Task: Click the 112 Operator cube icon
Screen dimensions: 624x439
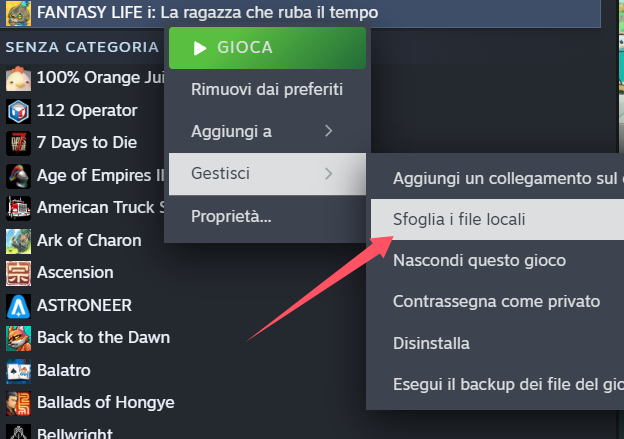Action: tap(18, 111)
